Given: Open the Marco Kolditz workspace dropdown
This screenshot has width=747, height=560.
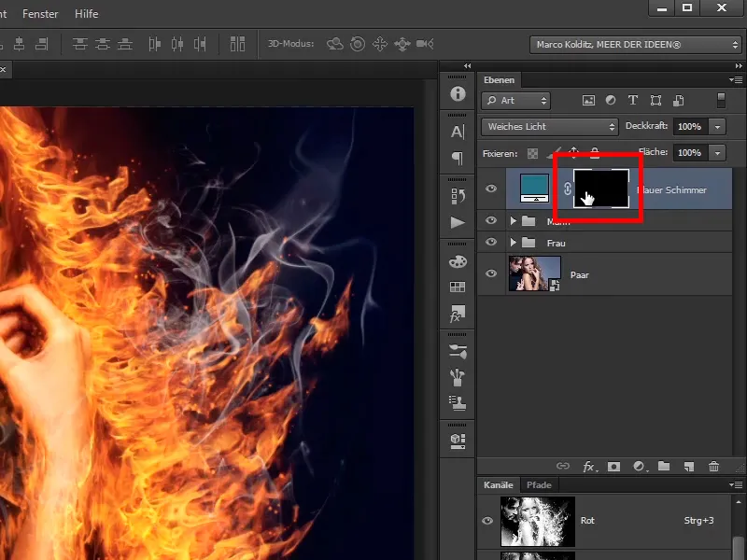Looking at the screenshot, I should click(635, 45).
